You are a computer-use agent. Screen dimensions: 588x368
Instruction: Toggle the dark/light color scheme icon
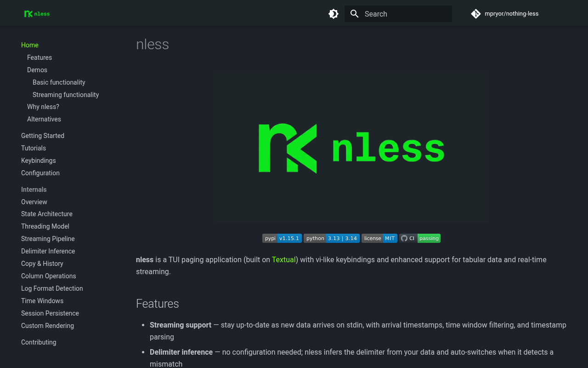click(x=334, y=14)
